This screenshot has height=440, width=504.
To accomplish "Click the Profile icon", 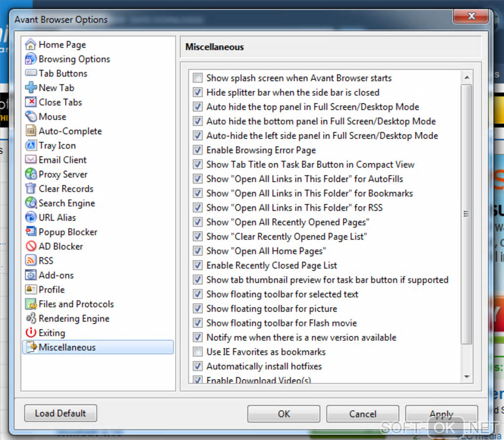I will (31, 289).
